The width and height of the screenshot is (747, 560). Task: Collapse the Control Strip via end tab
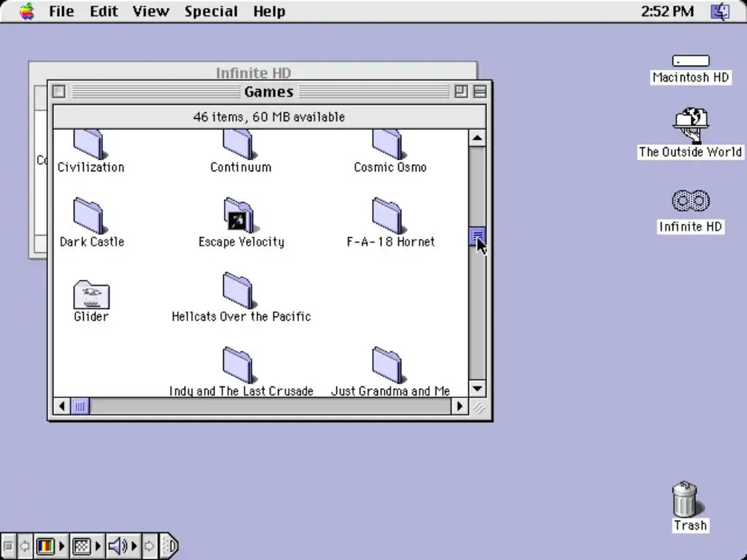coord(169,545)
